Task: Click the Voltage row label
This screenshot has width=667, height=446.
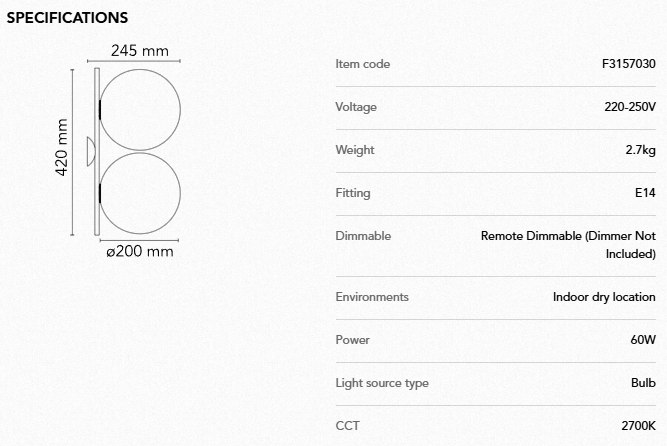Action: 356,107
